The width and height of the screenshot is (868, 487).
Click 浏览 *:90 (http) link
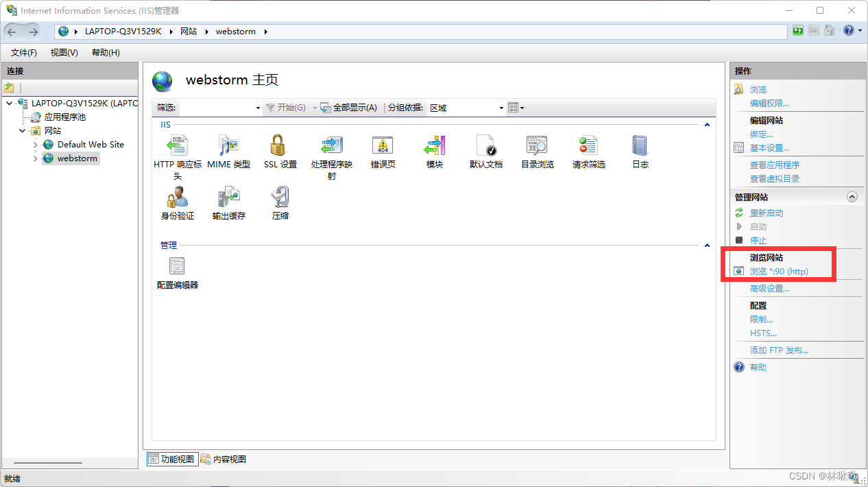click(x=779, y=272)
